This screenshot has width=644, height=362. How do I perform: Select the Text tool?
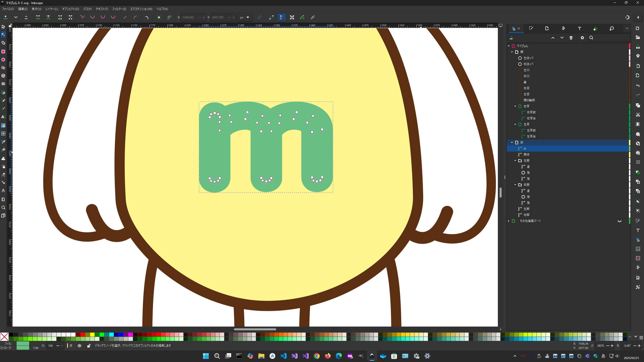(3, 117)
